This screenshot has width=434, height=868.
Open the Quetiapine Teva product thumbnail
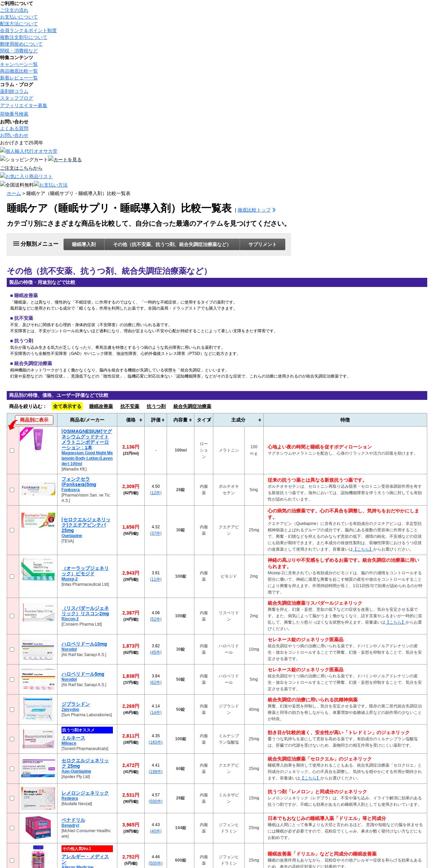pos(38,520)
